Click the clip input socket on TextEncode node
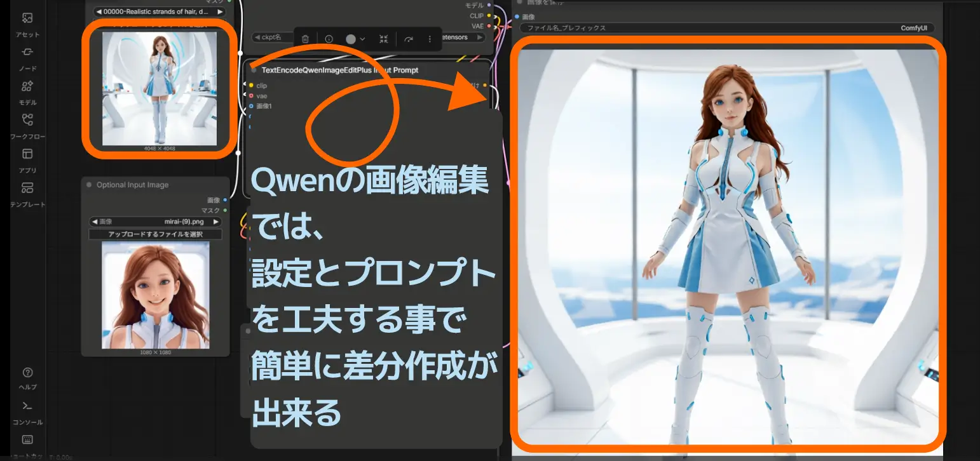 251,85
